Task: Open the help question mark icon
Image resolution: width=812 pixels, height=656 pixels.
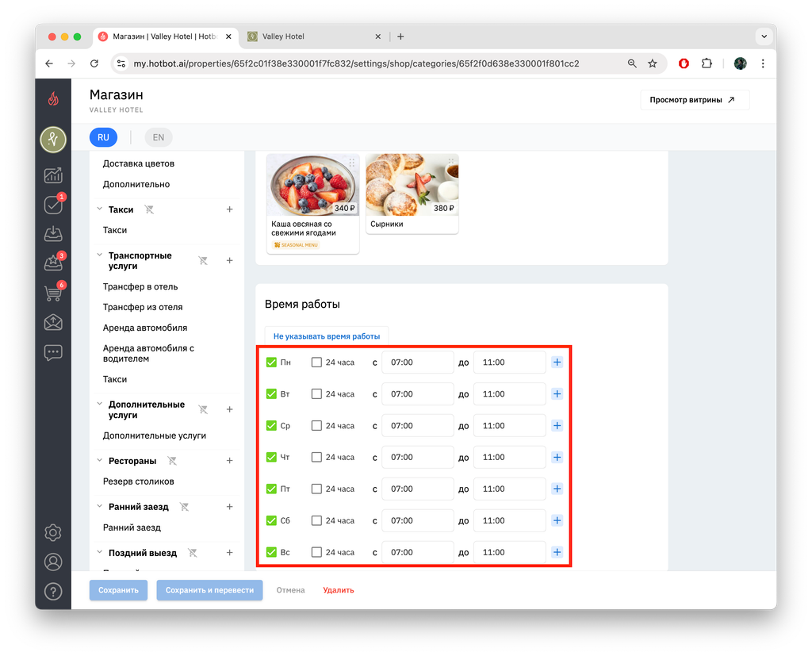Action: tap(53, 592)
